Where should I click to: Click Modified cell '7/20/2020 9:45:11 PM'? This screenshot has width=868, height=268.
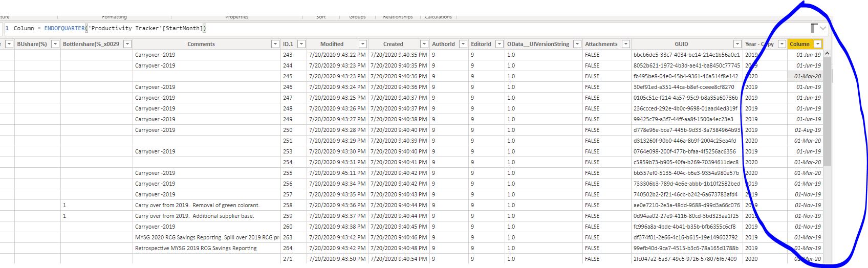click(x=337, y=173)
